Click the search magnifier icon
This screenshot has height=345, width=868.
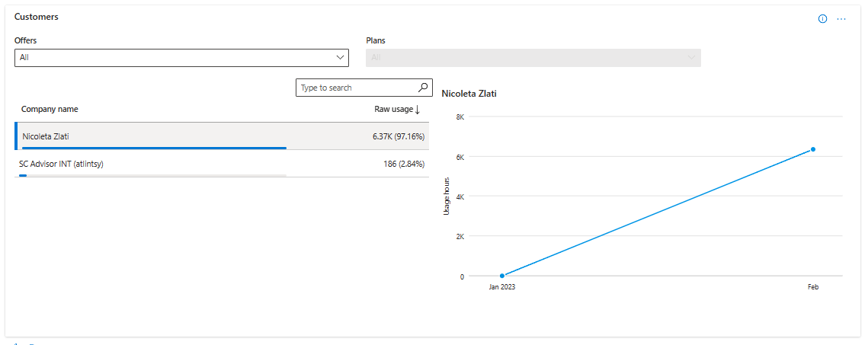click(x=422, y=88)
